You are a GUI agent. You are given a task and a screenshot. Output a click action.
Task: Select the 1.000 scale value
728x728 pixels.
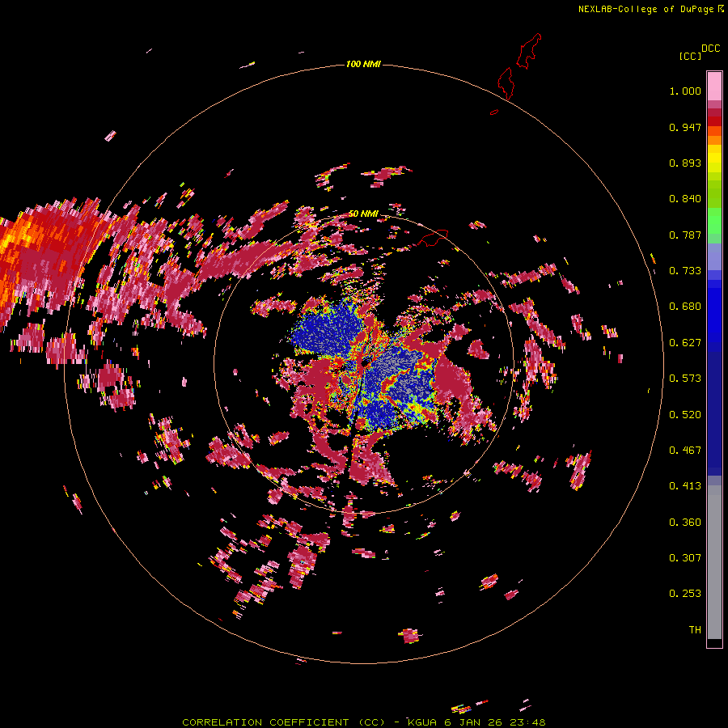coord(685,91)
